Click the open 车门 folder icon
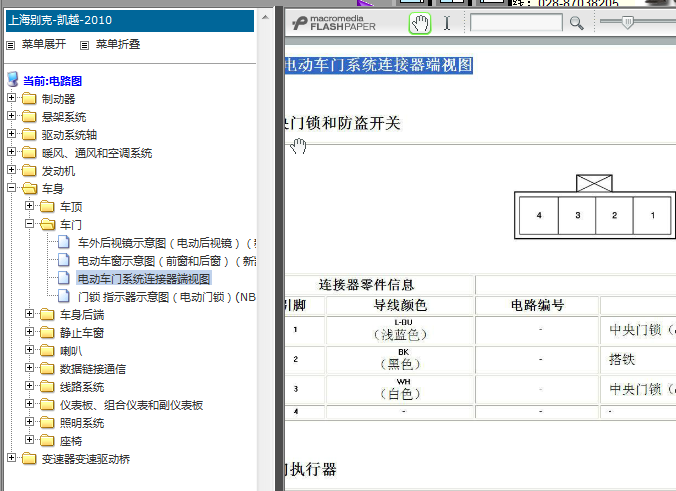The width and height of the screenshot is (676, 491). pos(47,225)
